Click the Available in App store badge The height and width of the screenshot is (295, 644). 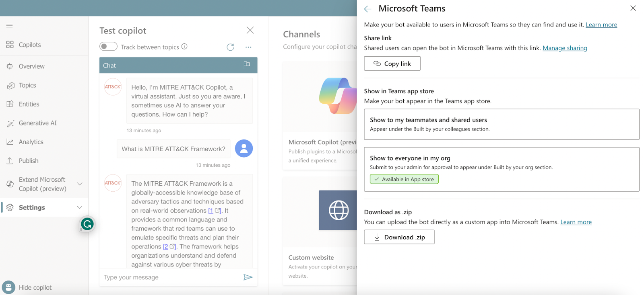coord(404,179)
